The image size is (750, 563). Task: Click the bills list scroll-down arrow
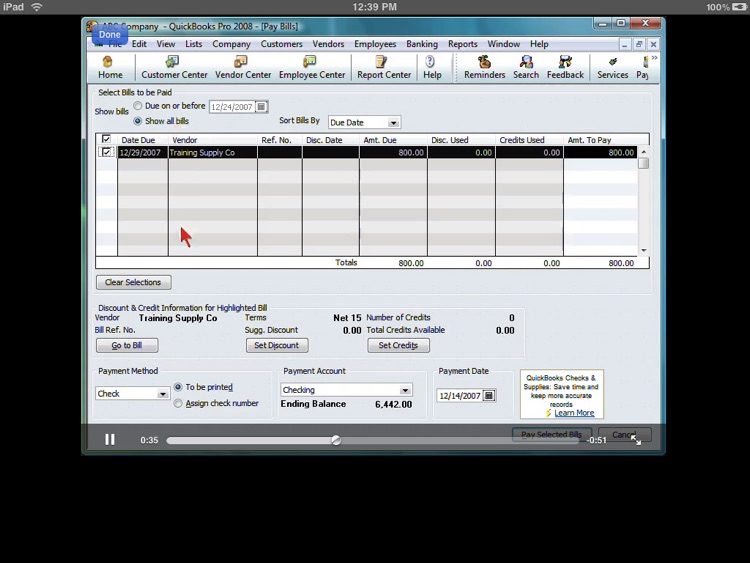pos(644,250)
